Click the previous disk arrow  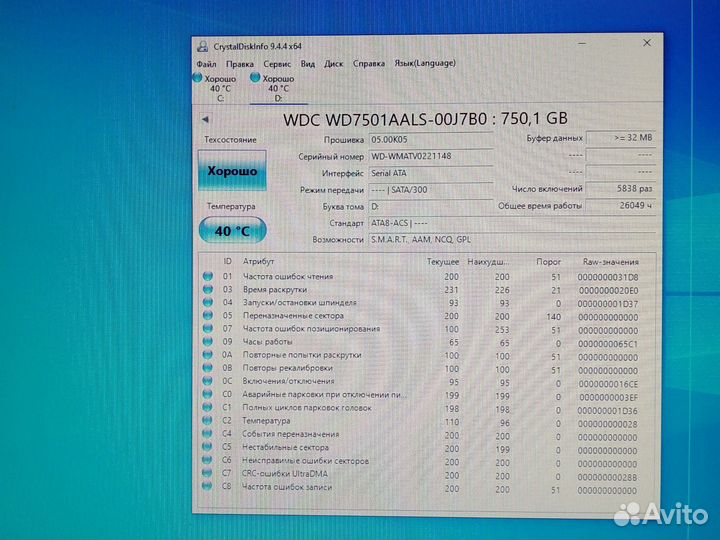click(x=205, y=119)
